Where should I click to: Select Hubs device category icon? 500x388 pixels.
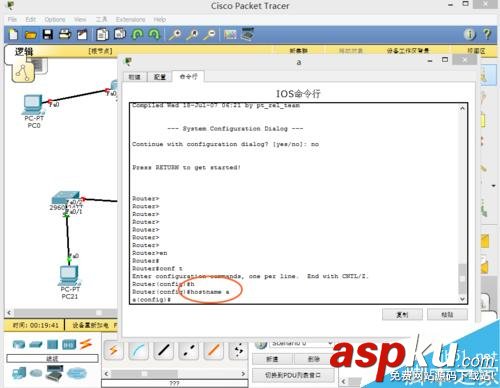coord(52,345)
